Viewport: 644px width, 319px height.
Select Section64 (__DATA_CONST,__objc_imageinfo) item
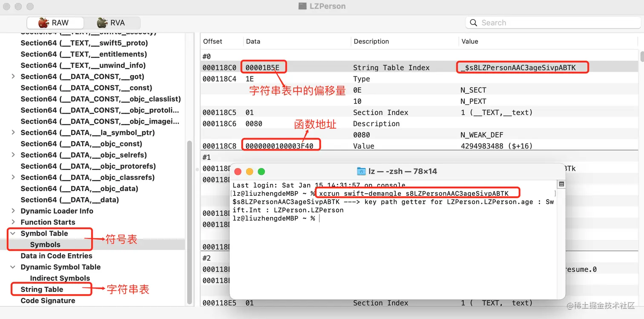click(x=100, y=121)
